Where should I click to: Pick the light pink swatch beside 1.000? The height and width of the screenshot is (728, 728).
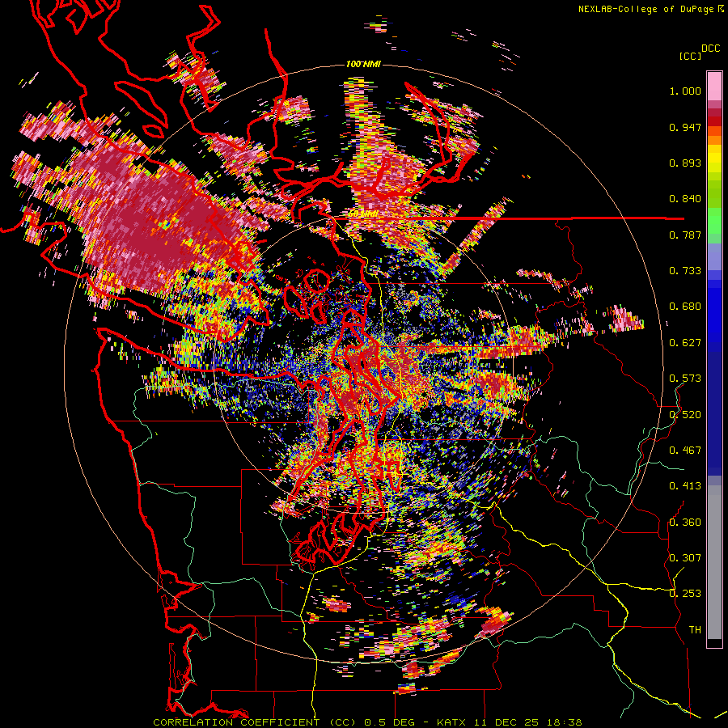[x=714, y=87]
